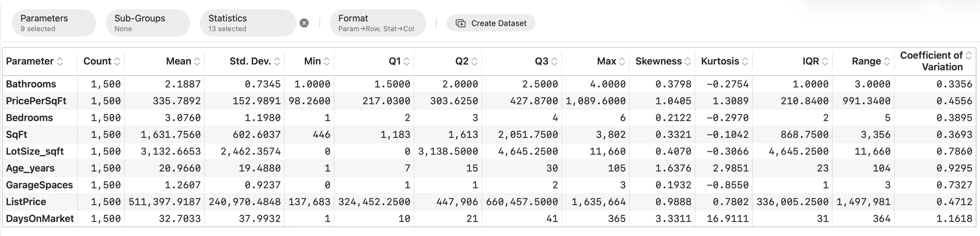The height and width of the screenshot is (236, 980).
Task: Select the DaysOnMarket parameter row label
Action: pos(40,219)
